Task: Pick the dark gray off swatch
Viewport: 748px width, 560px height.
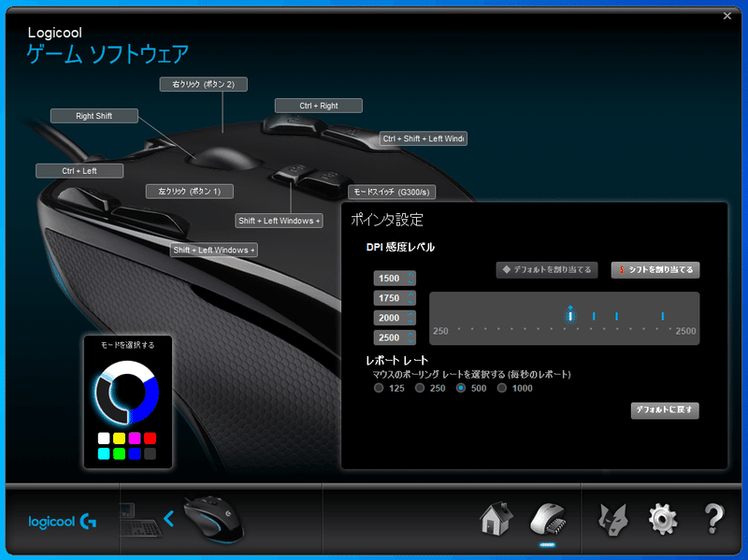Action: pyautogui.click(x=150, y=453)
